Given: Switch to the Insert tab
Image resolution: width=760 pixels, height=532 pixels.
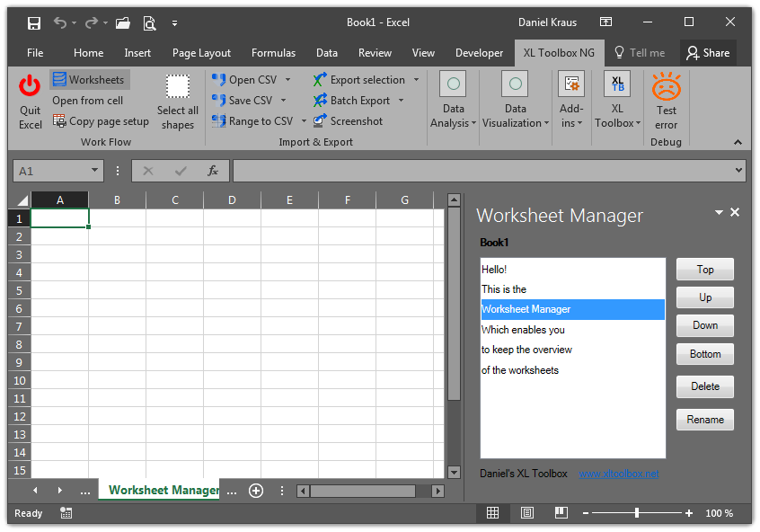Looking at the screenshot, I should 137,53.
